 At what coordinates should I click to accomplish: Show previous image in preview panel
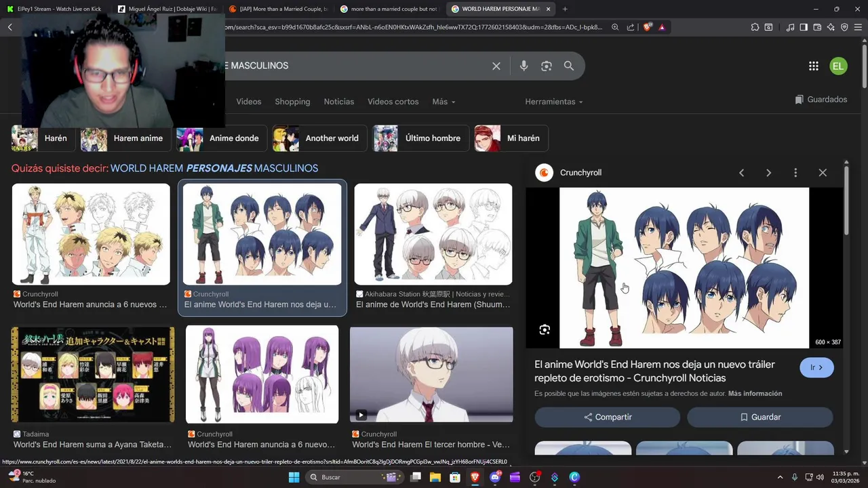coord(741,173)
